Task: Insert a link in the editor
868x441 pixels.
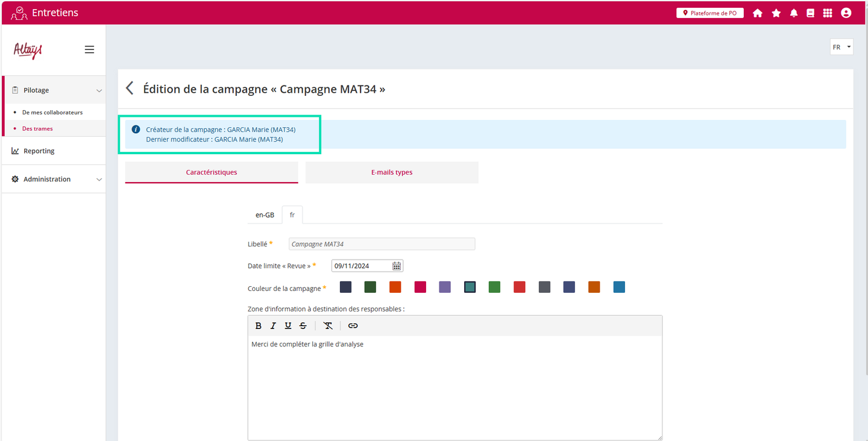Action: pos(353,326)
